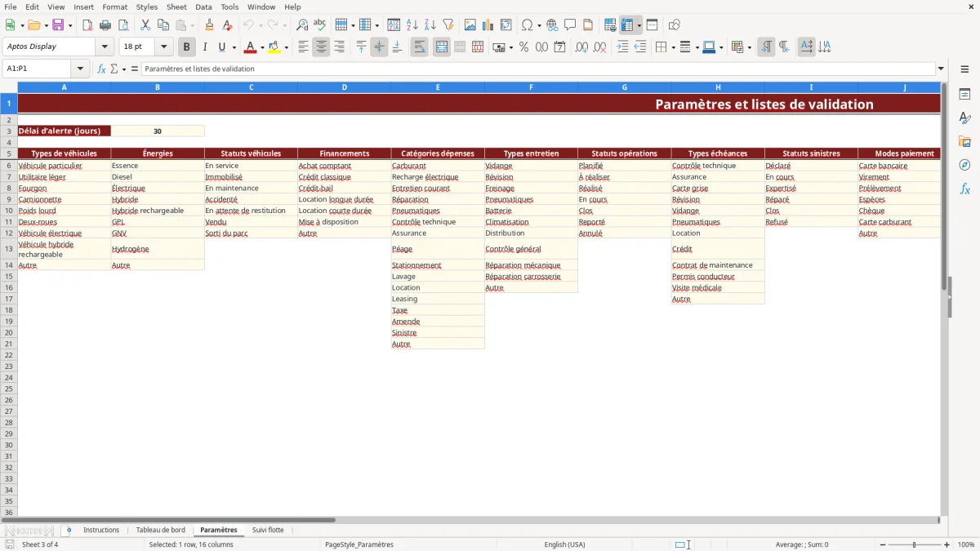Expand the Background Color dropdown arrow
980x551 pixels.
pos(286,47)
